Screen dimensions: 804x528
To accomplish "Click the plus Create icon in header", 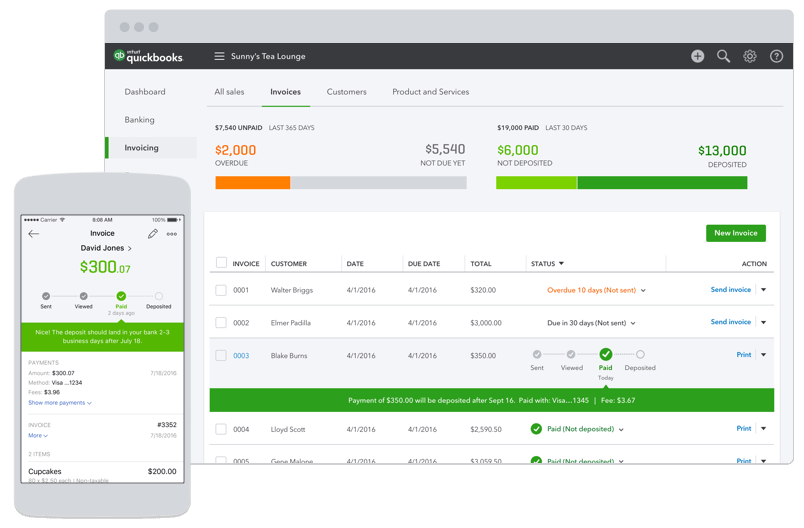I will [697, 57].
